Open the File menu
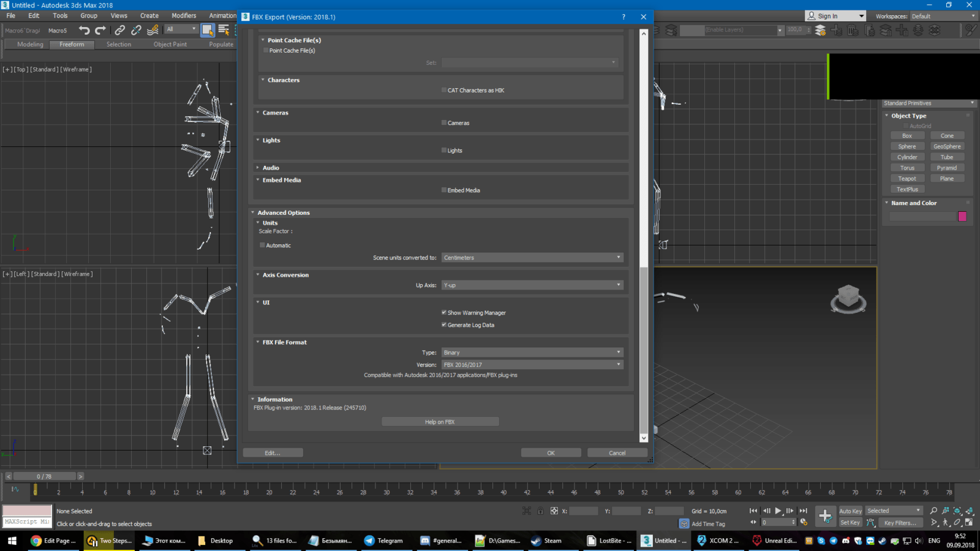 pos(11,15)
